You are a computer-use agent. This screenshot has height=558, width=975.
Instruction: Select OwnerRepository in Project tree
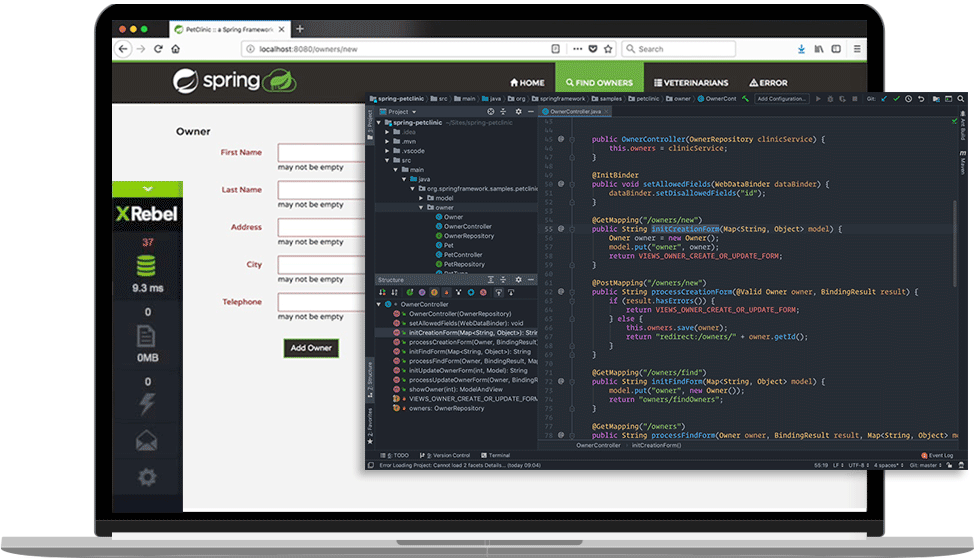tap(468, 236)
